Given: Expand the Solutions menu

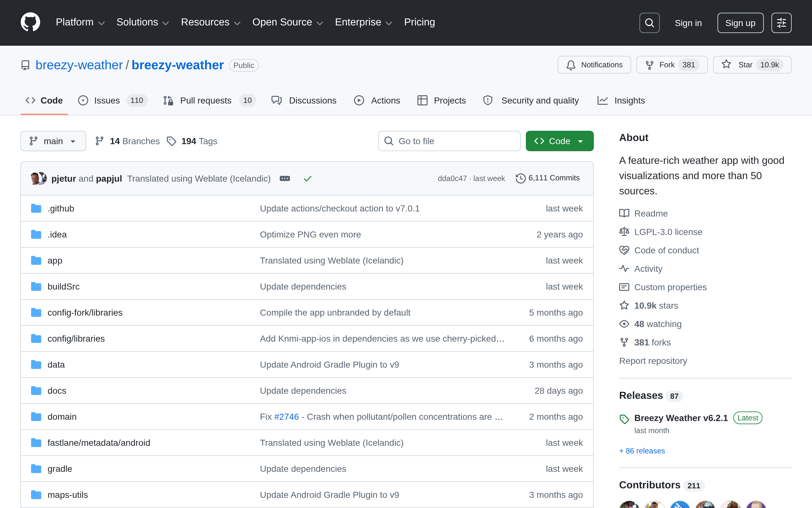Looking at the screenshot, I should [x=143, y=22].
